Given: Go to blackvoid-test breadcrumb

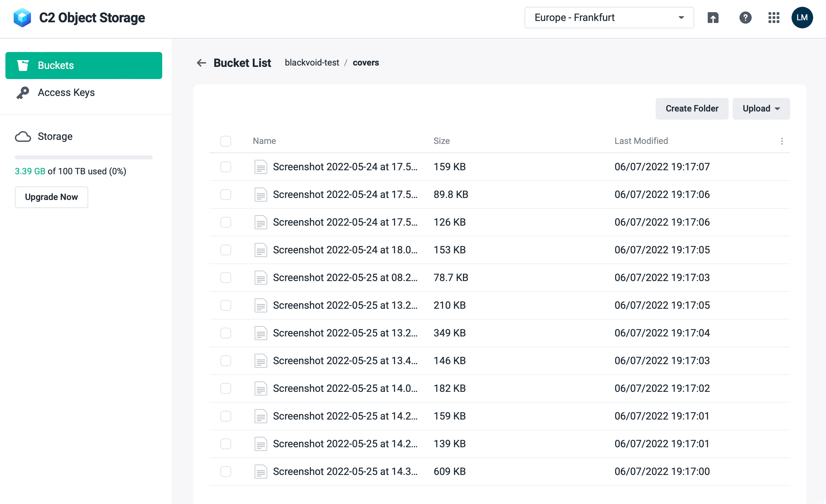Looking at the screenshot, I should coord(312,63).
